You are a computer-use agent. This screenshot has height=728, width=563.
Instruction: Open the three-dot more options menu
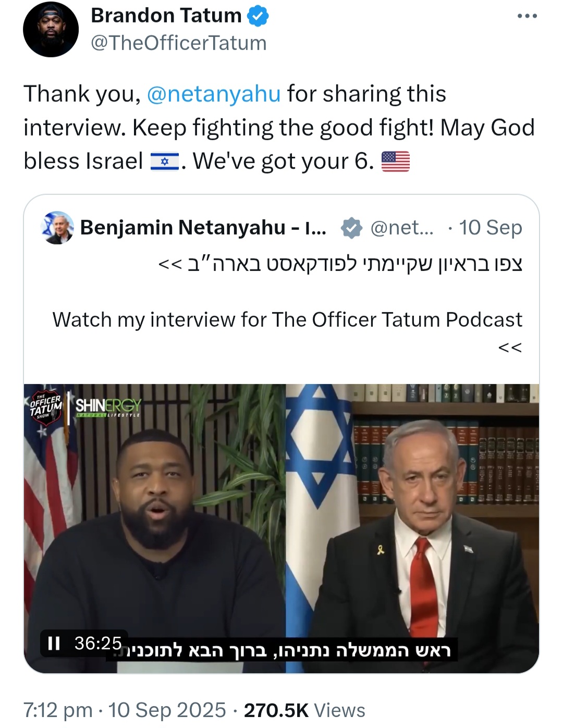click(527, 16)
